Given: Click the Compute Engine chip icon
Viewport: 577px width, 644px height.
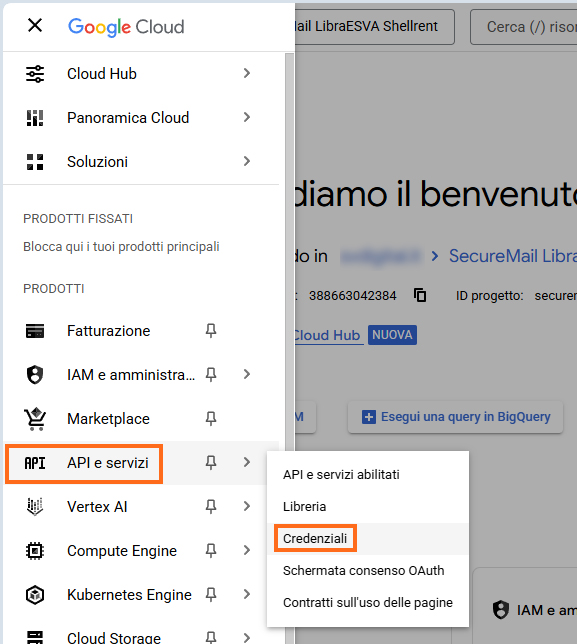Looking at the screenshot, I should tap(35, 551).
